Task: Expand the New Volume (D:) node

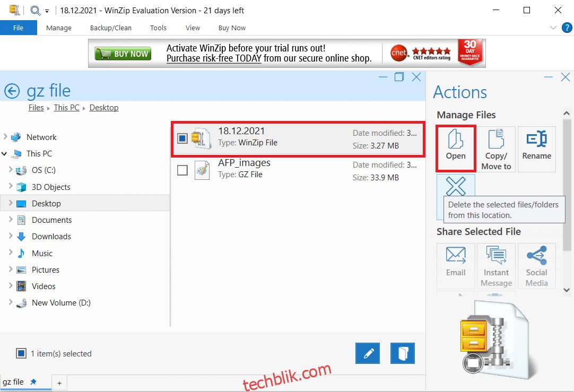Action: 11,302
